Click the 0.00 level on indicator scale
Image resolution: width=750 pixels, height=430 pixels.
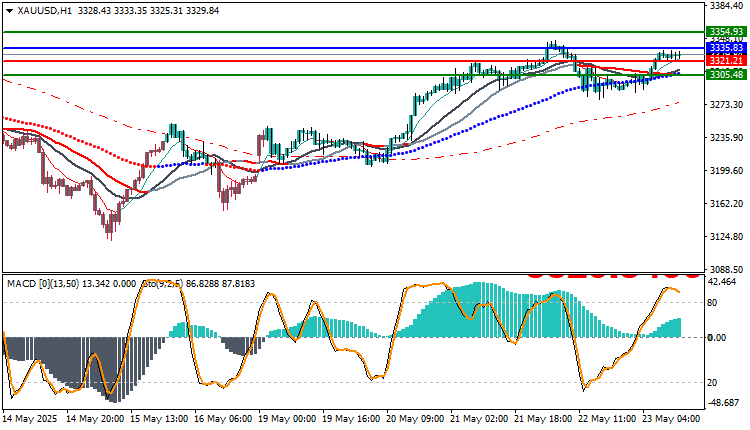[x=717, y=338]
